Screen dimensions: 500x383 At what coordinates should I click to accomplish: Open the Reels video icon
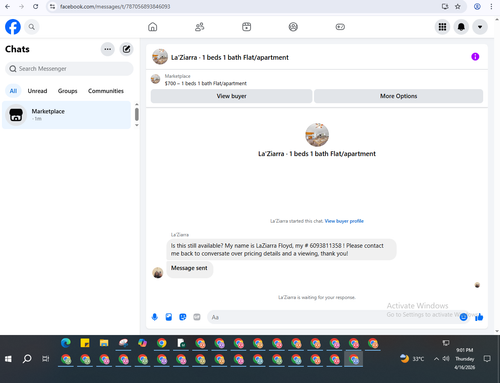click(246, 27)
